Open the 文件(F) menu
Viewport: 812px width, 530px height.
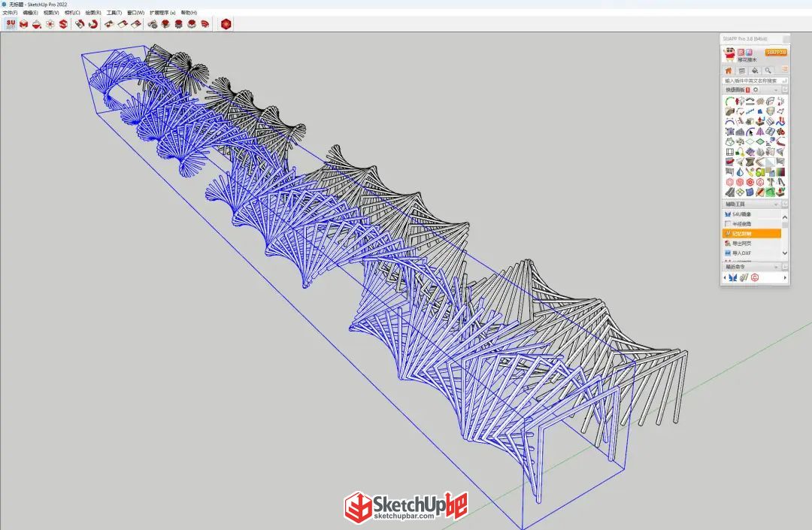(10, 13)
